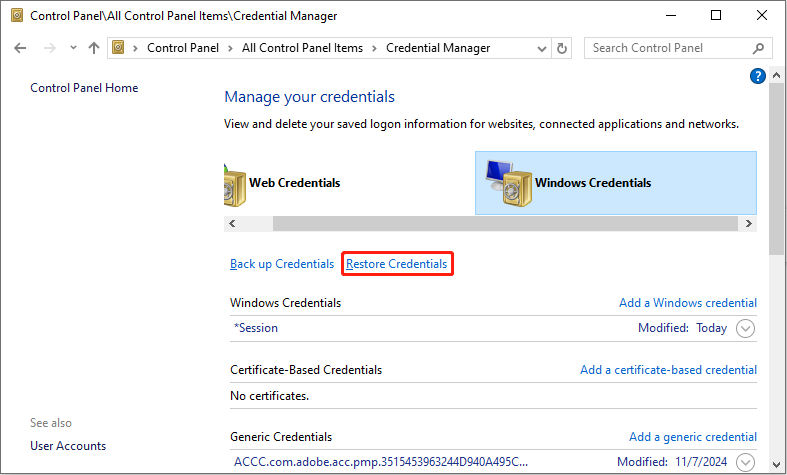Screen dimensions: 787x475
Task: Select the Windows Credentials tab
Action: click(592, 183)
